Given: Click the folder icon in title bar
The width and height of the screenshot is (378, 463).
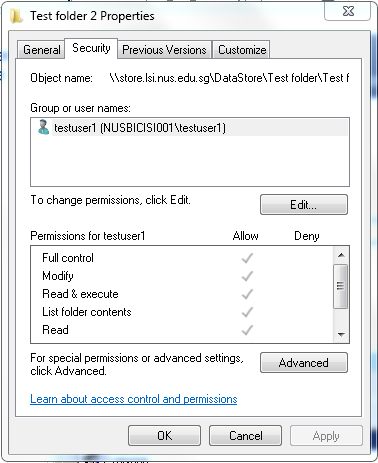Looking at the screenshot, I should [x=16, y=16].
